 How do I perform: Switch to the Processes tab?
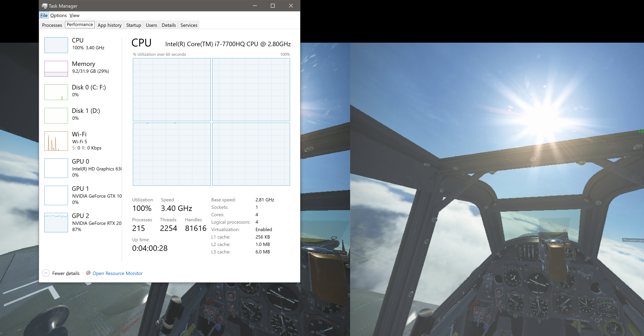point(52,25)
